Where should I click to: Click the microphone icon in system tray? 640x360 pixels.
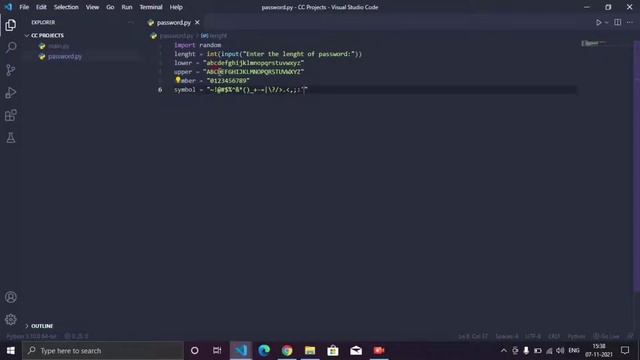tap(526, 351)
